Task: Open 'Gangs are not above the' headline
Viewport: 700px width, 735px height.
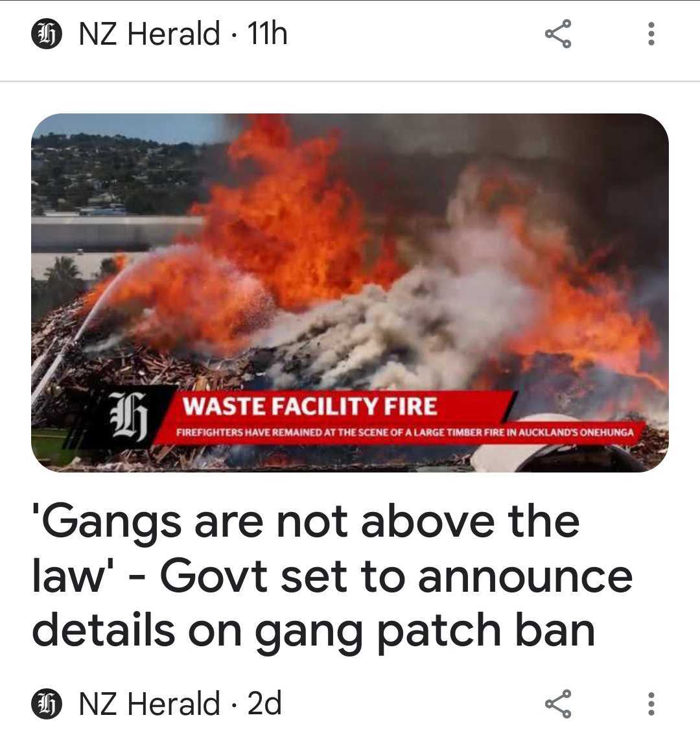Action: 306,522
